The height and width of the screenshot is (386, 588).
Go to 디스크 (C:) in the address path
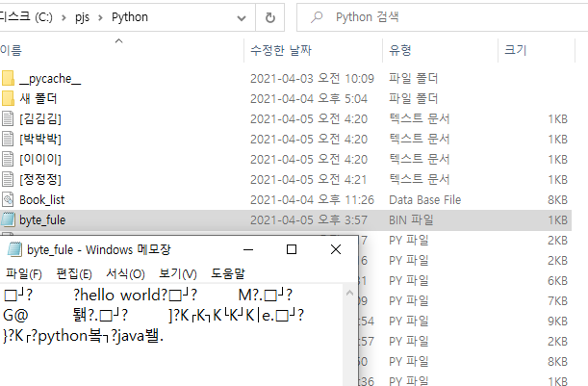point(26,17)
